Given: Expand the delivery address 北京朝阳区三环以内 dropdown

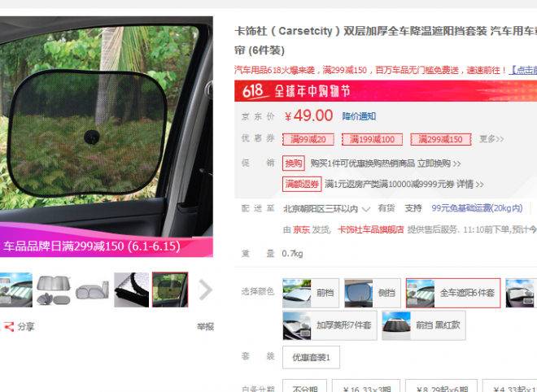Looking at the screenshot, I should click(x=326, y=208).
